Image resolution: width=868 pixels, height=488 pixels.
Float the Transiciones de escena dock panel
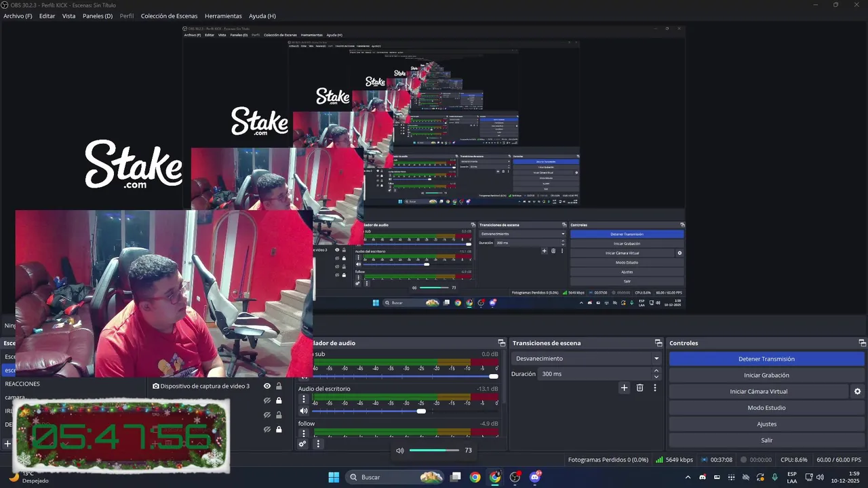(x=658, y=343)
